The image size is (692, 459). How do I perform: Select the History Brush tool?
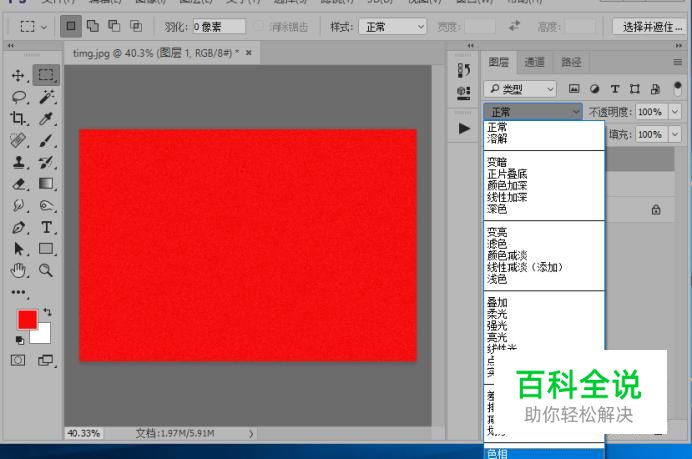point(46,162)
